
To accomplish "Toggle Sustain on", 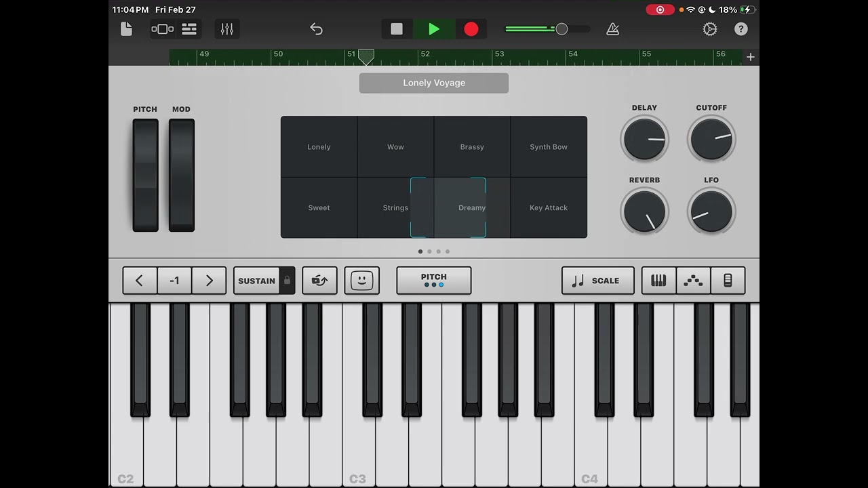I will (256, 281).
